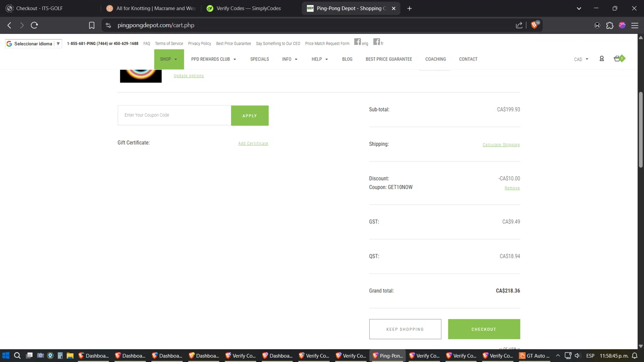Open the Extensions puzzle-piece icon
Image resolution: width=644 pixels, height=362 pixels.
click(610, 25)
